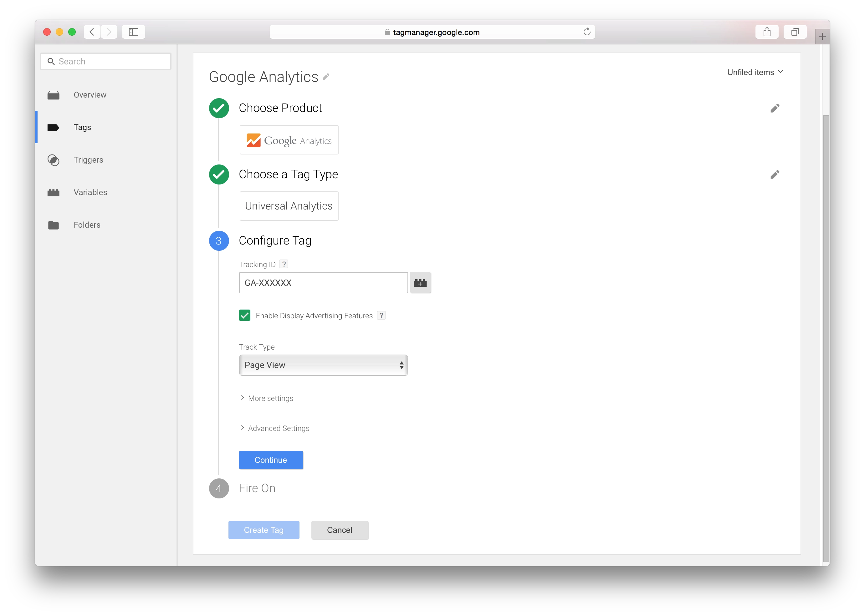Open Display Advertising Features help icon

[381, 315]
